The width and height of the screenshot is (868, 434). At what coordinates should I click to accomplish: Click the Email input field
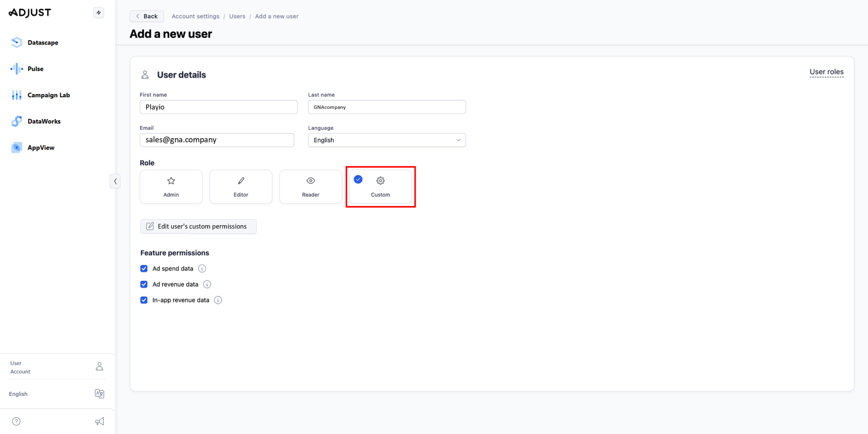(217, 140)
